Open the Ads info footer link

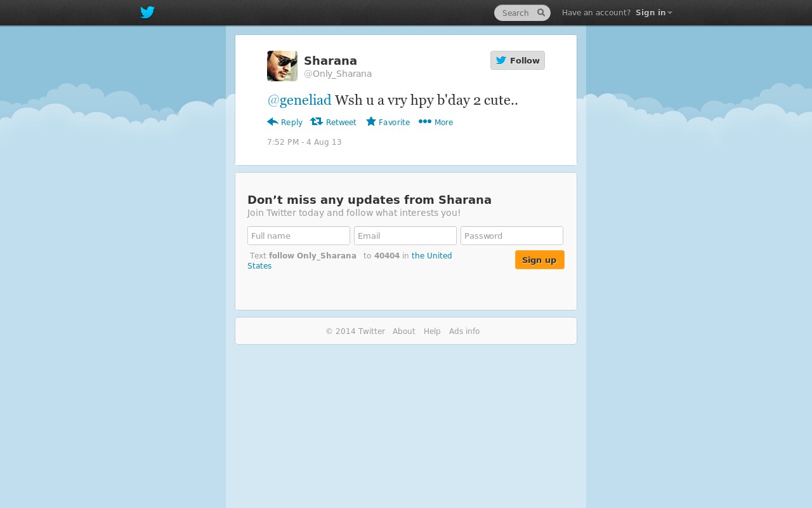tap(464, 331)
